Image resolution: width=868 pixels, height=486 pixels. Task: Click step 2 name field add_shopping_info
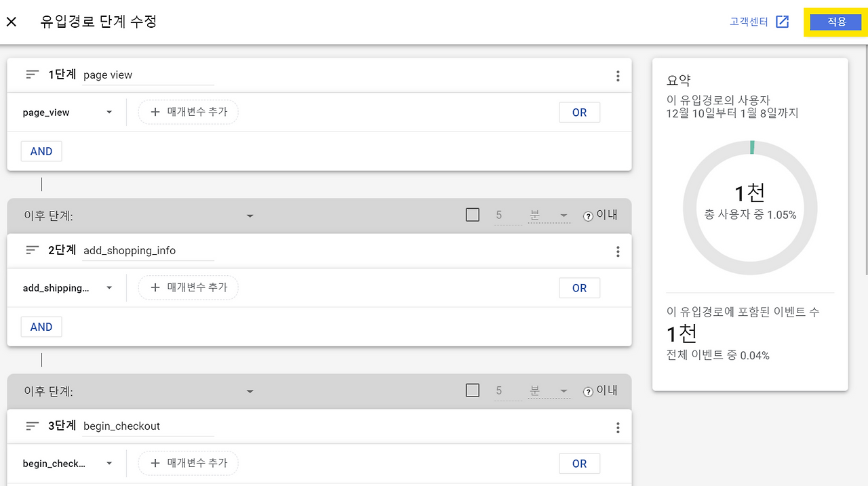pyautogui.click(x=147, y=251)
